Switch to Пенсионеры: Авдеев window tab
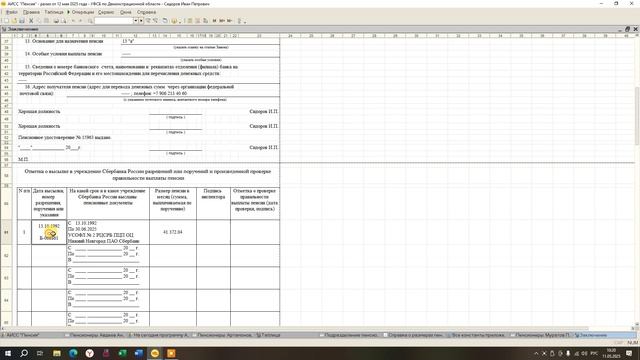The height and width of the screenshot is (360, 640). pyautogui.click(x=95, y=335)
